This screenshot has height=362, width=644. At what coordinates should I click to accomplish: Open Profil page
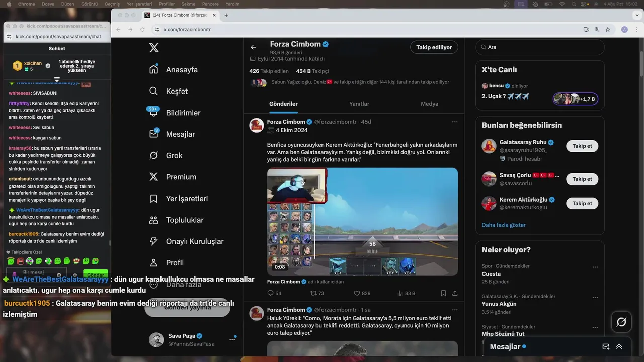(x=167, y=263)
